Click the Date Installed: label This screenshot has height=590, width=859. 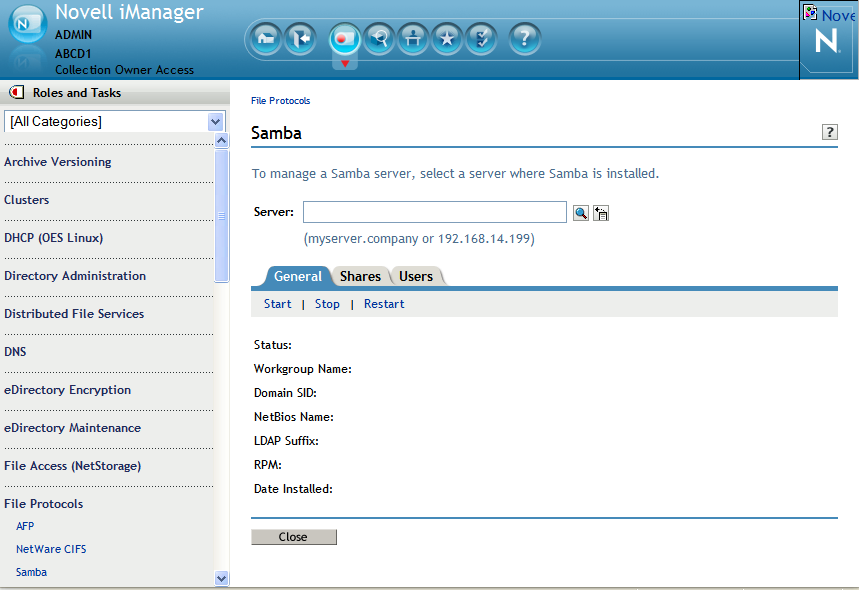(x=293, y=489)
